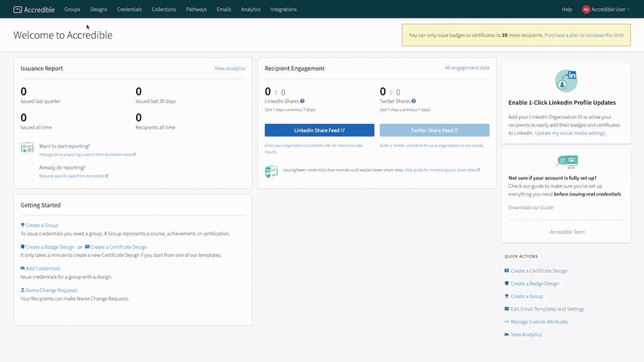Select the 'Recipients all time' label
The height and width of the screenshot is (362, 644).
click(155, 128)
